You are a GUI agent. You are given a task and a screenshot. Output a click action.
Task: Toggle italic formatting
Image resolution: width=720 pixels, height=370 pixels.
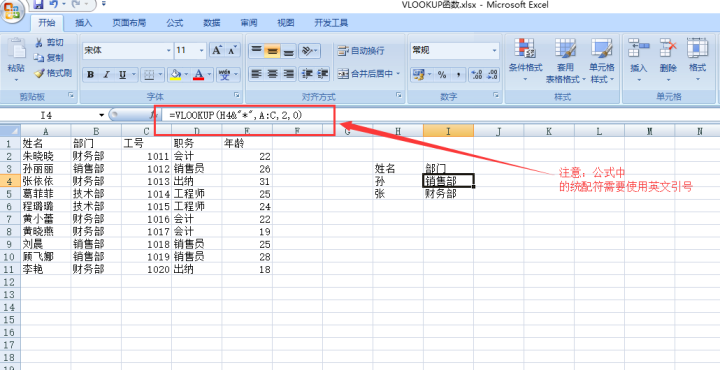pos(106,74)
